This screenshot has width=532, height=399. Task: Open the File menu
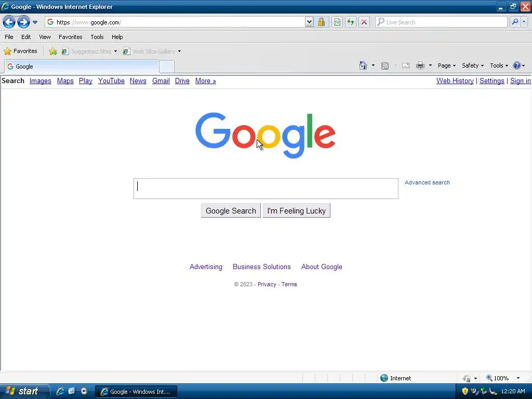pos(9,37)
